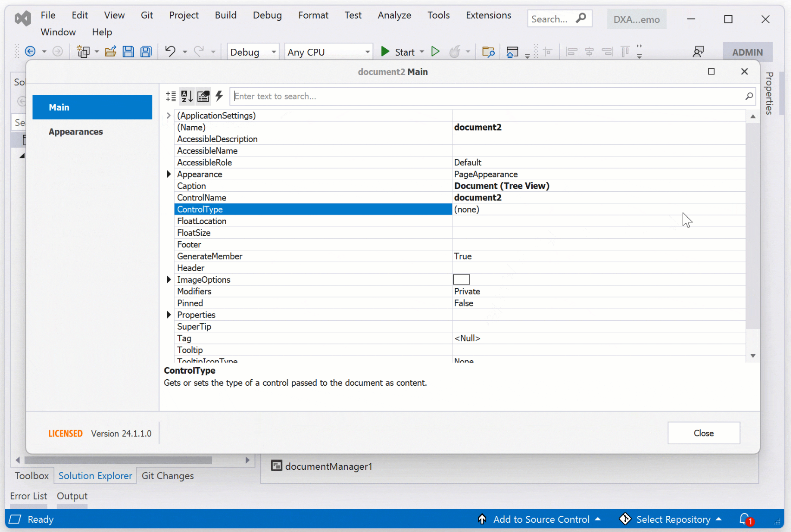Click the Open File folder icon
The height and width of the screenshot is (532, 791).
click(111, 52)
